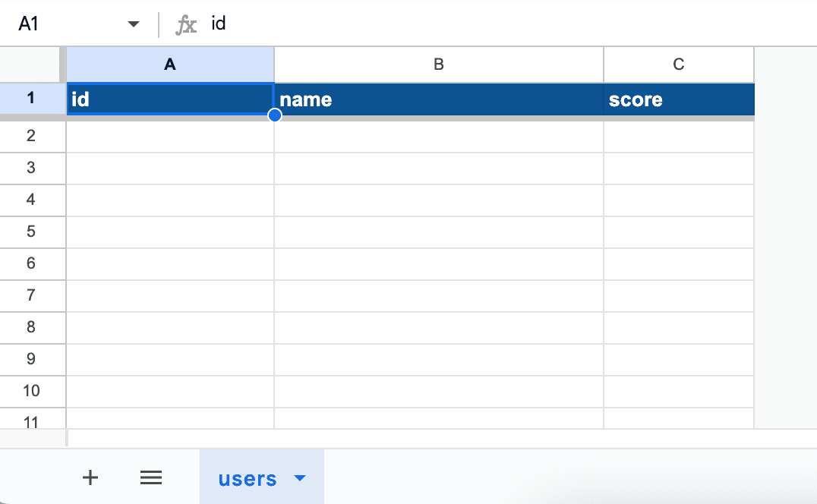Click the horizontal scrollbar below the grid

410,438
